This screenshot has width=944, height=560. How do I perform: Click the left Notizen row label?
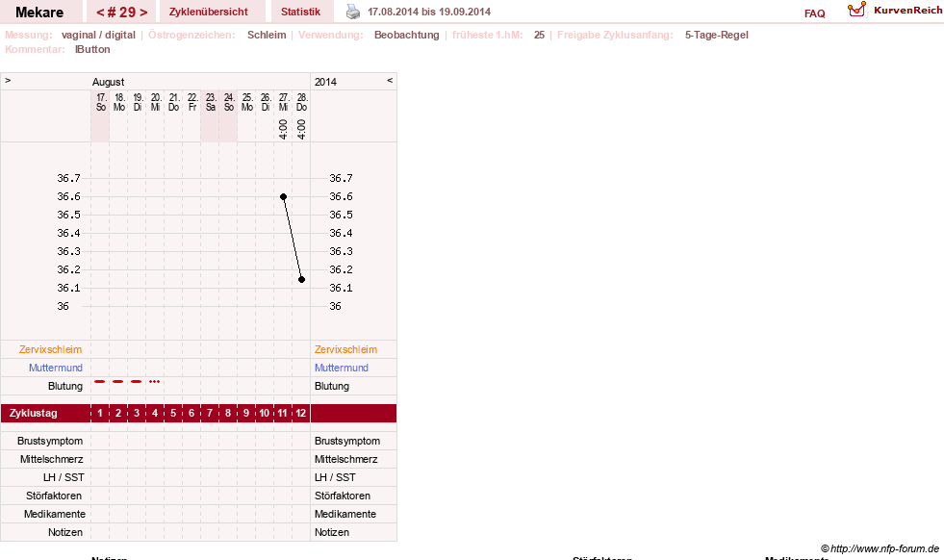[65, 532]
